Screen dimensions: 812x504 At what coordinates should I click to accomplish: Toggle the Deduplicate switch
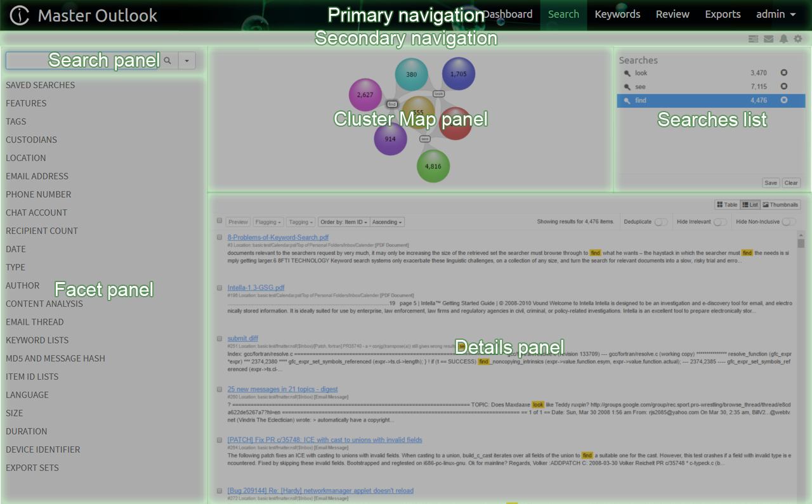(x=661, y=222)
